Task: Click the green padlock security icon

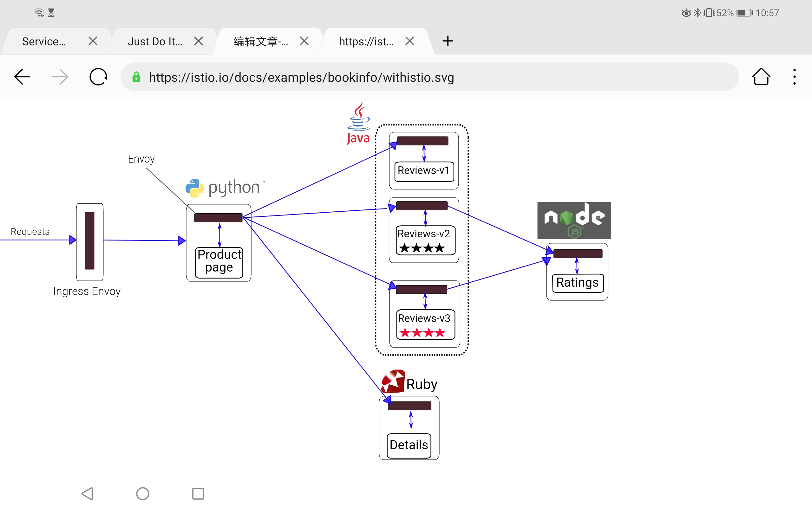Action: (136, 77)
